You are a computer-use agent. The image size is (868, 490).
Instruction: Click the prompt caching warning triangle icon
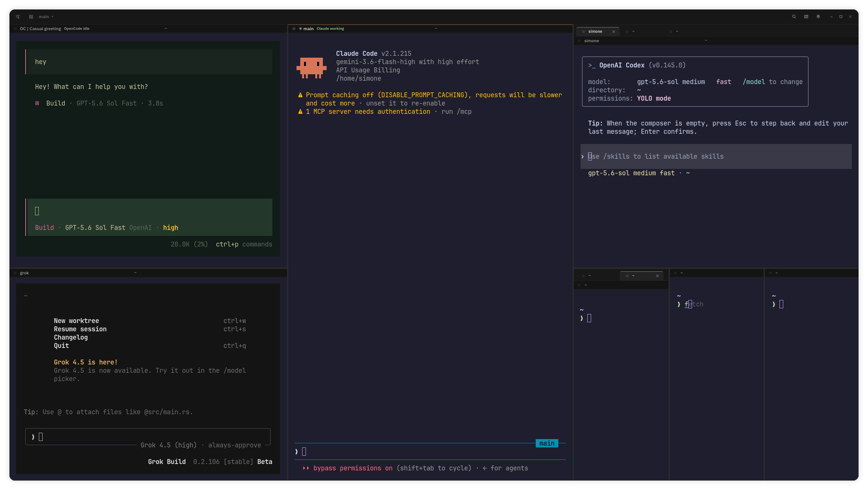[300, 95]
